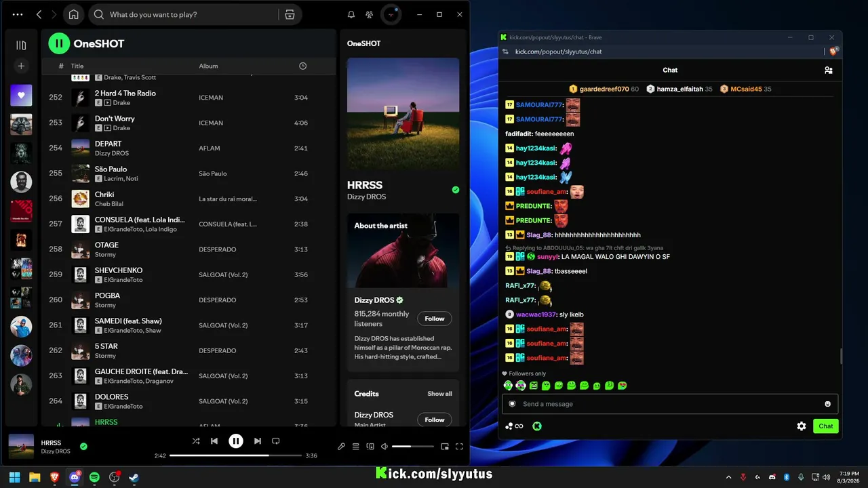Toggle repeat mode
The width and height of the screenshot is (868, 488).
tap(275, 441)
